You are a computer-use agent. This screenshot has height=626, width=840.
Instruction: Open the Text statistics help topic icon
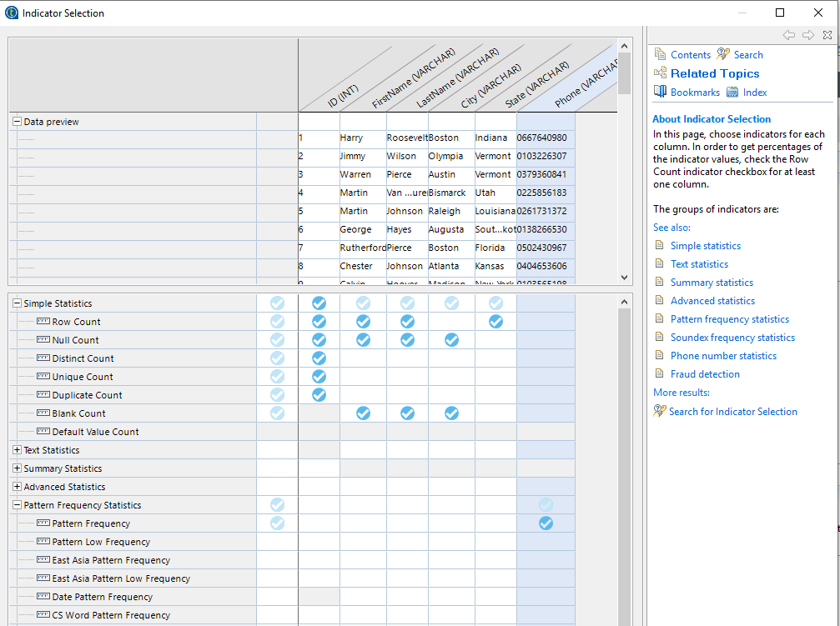tap(658, 263)
